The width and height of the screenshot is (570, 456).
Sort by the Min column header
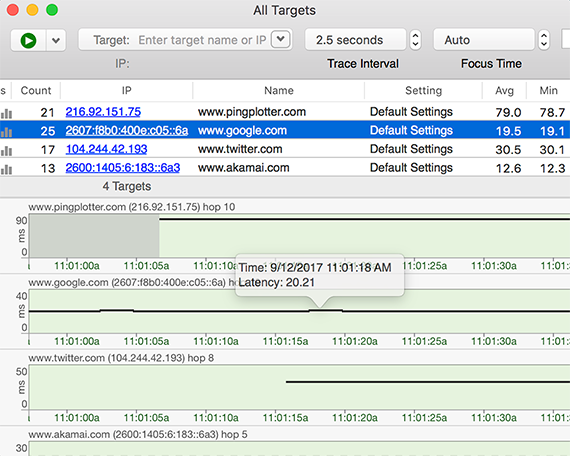(548, 90)
